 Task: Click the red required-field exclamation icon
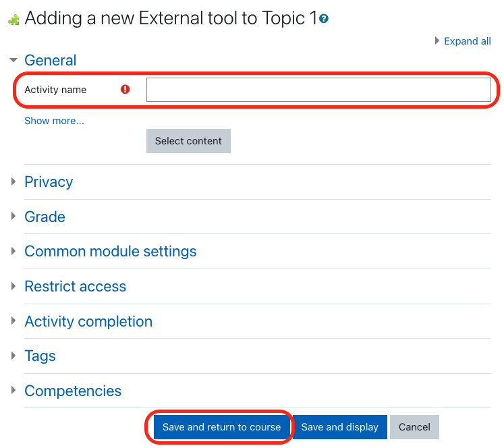(x=125, y=89)
